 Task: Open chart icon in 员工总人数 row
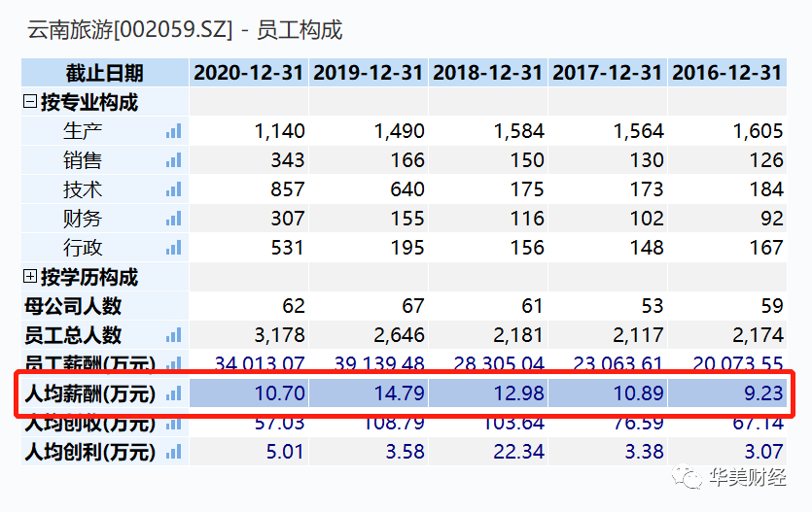(x=173, y=335)
